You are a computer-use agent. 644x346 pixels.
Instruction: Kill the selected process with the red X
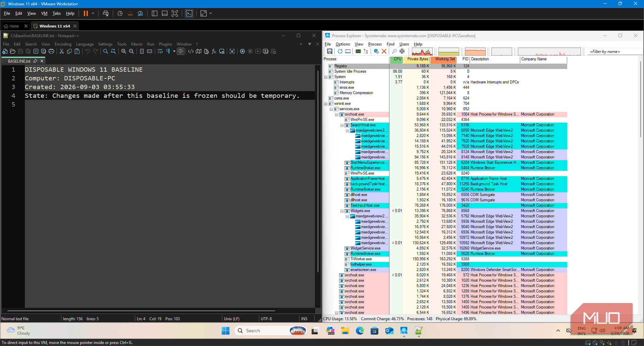click(384, 51)
